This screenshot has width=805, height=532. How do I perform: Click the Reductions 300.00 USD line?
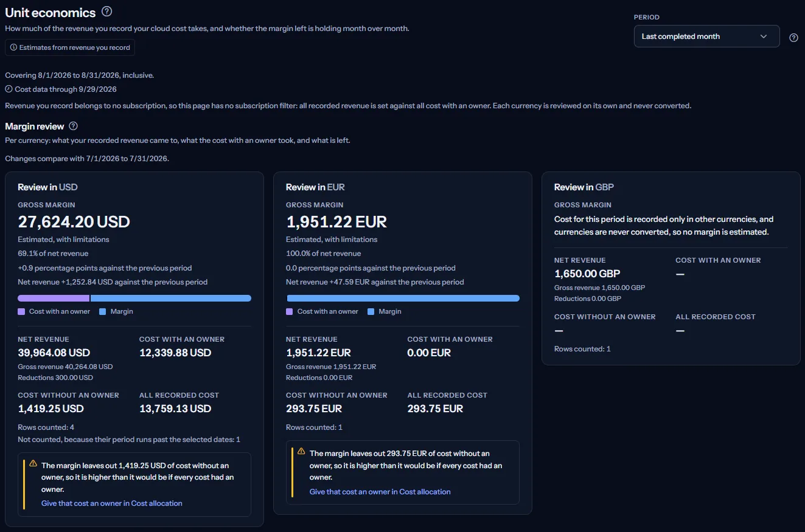coord(56,378)
